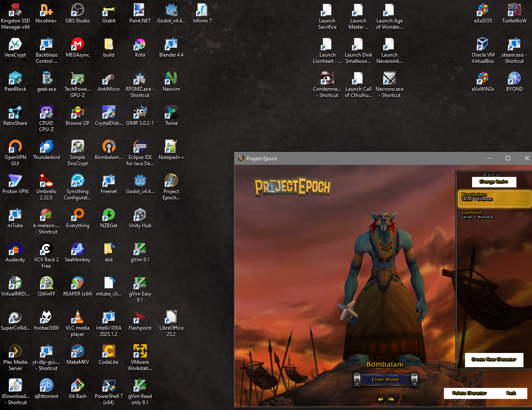Click the Eclipse IDE for Java icon
This screenshot has width=532, height=410.
point(140,153)
